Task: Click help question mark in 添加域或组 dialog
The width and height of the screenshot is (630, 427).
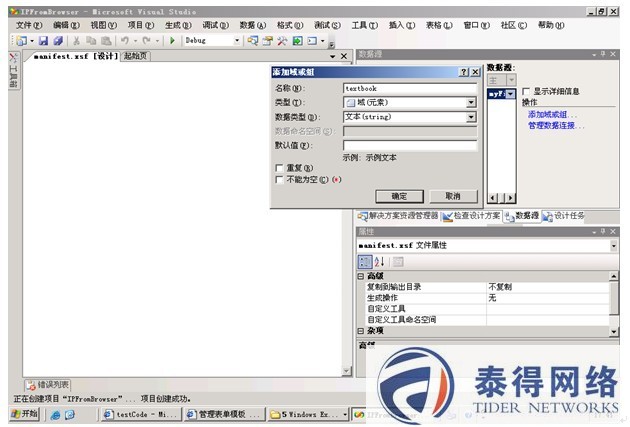Action: [464, 72]
